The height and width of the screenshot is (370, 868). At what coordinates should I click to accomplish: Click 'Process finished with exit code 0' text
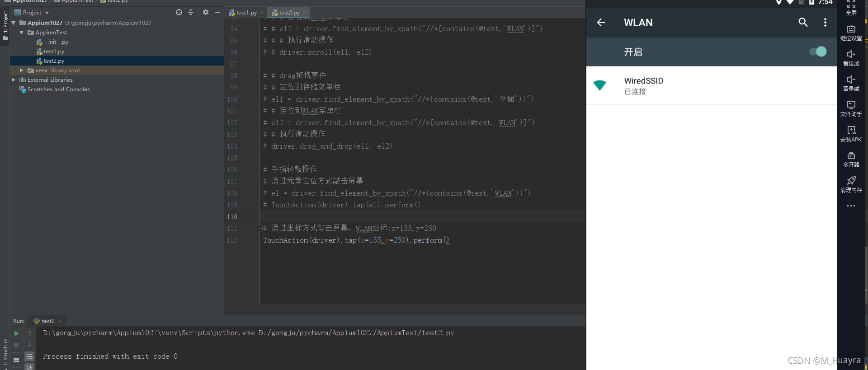(110, 356)
